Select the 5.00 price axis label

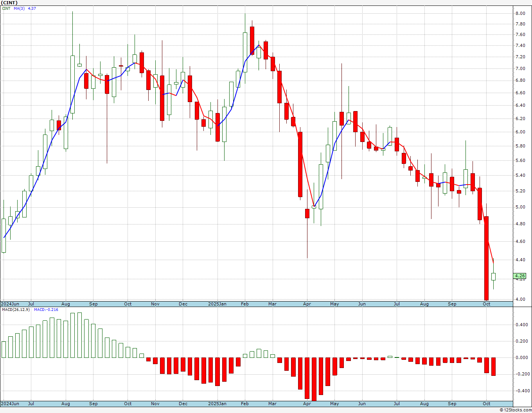[520, 207]
